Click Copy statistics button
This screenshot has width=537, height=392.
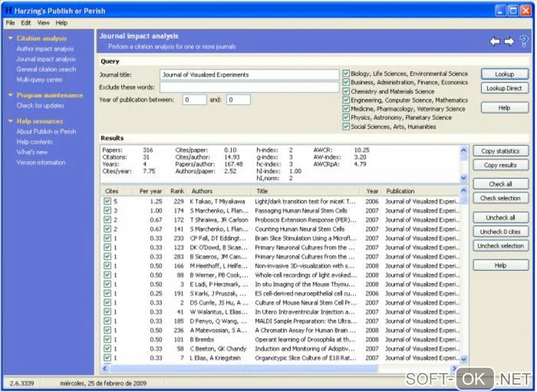click(500, 151)
